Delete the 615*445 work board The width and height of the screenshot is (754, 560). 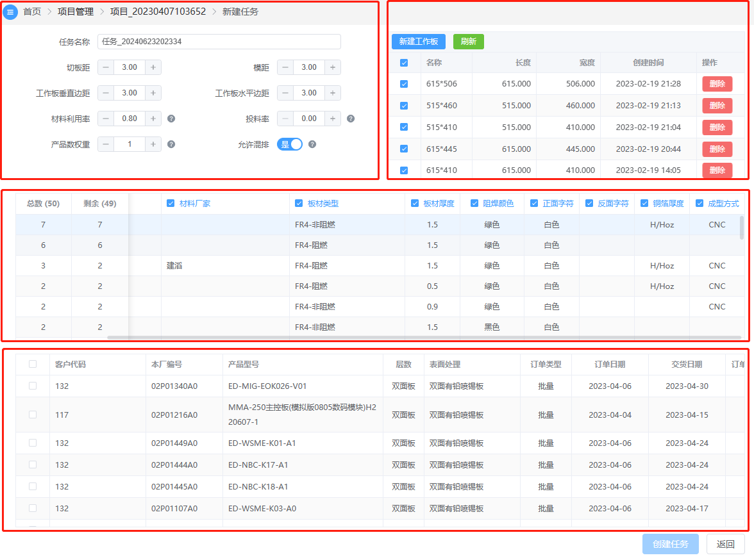717,149
